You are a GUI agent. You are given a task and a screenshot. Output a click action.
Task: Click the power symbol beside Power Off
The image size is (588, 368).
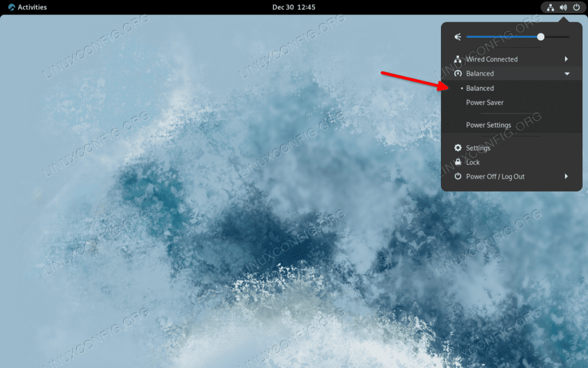click(x=458, y=176)
